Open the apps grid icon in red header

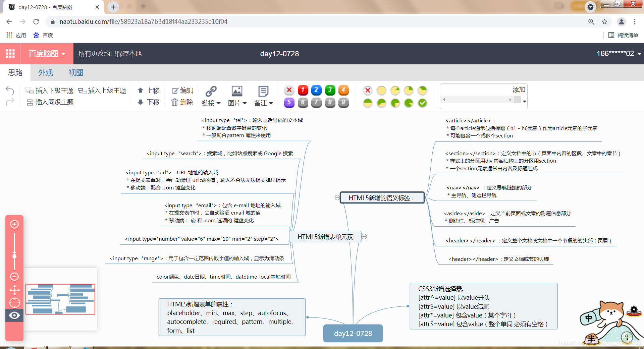(x=10, y=54)
